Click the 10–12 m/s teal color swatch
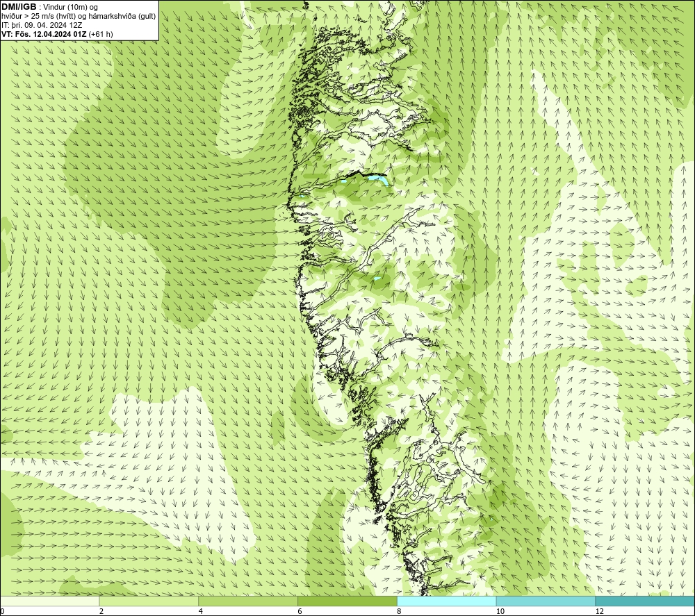 tap(546, 601)
